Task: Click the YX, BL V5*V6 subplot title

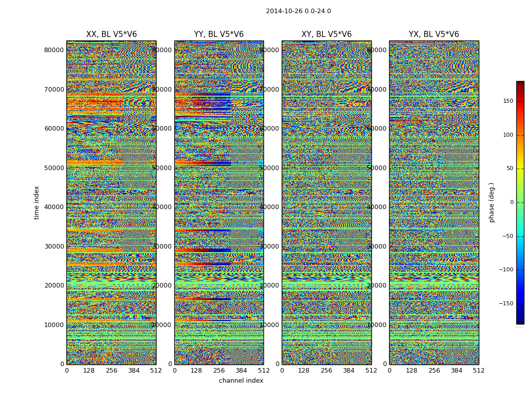Action: [434, 34]
